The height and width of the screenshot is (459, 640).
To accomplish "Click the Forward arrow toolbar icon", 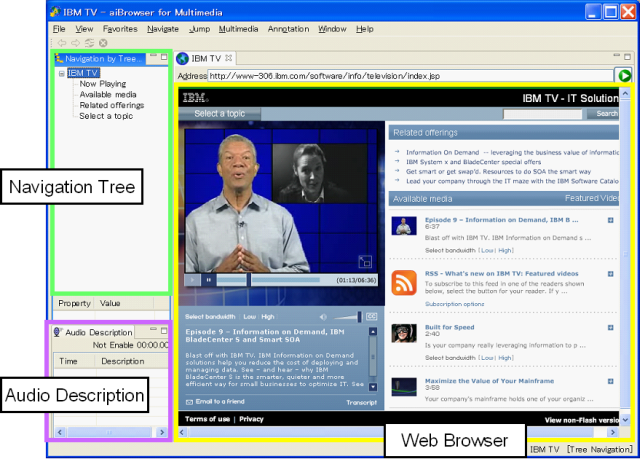I will point(76,43).
